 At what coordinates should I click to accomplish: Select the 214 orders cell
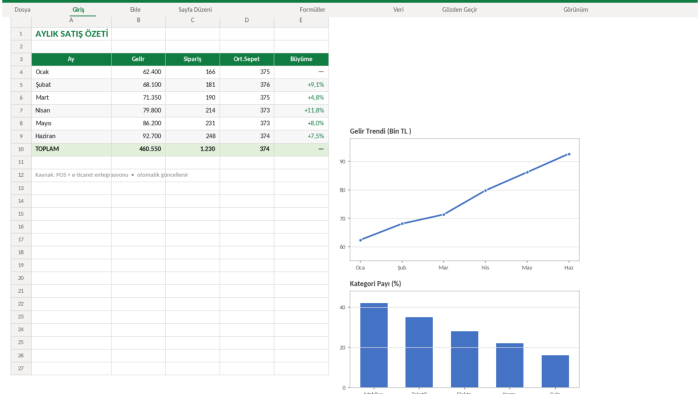[192, 110]
